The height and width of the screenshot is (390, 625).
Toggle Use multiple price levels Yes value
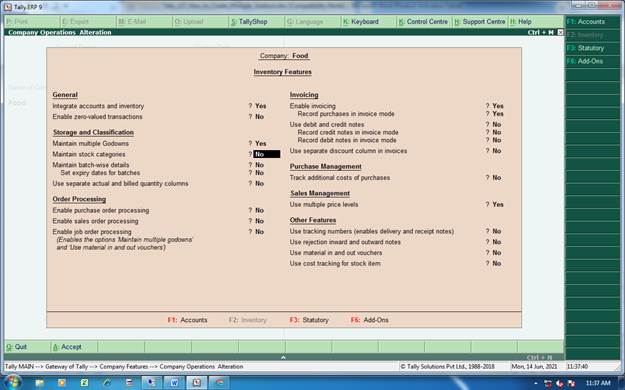(498, 204)
